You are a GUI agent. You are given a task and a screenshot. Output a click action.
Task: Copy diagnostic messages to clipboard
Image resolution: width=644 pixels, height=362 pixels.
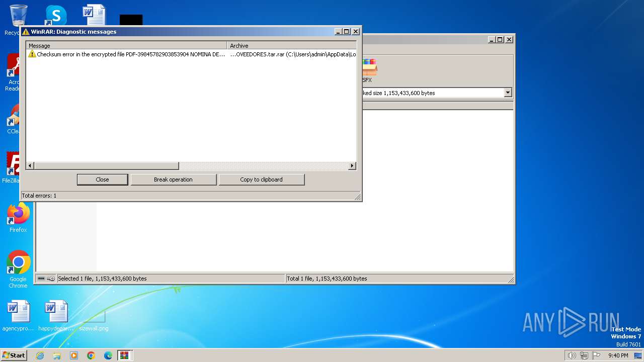261,179
